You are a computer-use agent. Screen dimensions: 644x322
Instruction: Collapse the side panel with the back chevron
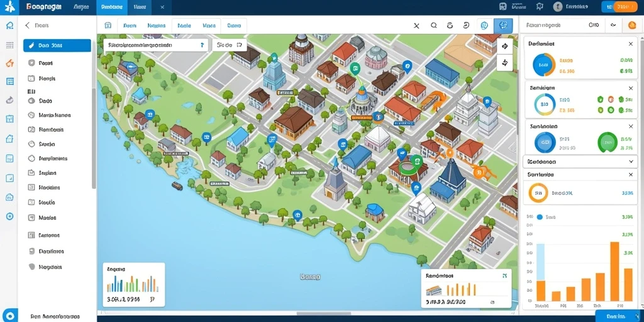[x=27, y=25]
